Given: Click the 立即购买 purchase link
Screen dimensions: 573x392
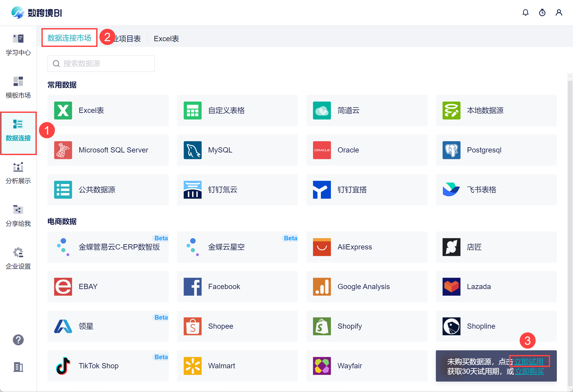Looking at the screenshot, I should tap(530, 371).
